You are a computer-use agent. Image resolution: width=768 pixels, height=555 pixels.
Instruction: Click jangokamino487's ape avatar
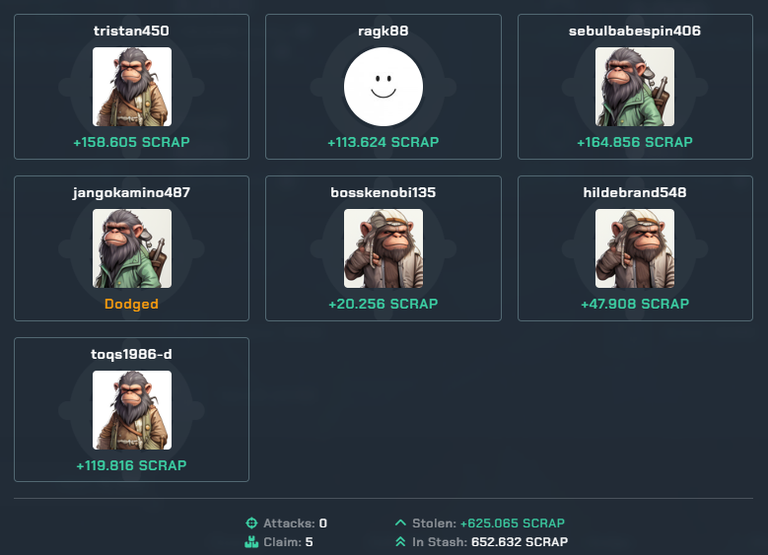[132, 248]
